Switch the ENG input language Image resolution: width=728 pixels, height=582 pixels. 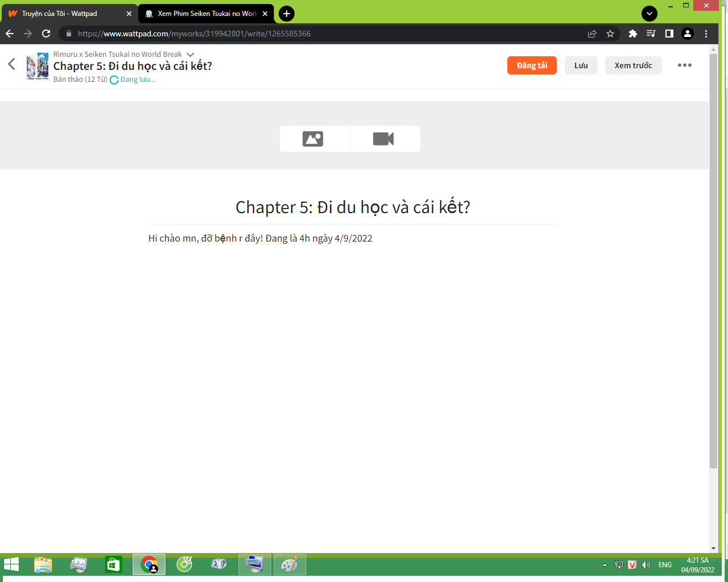coord(665,565)
